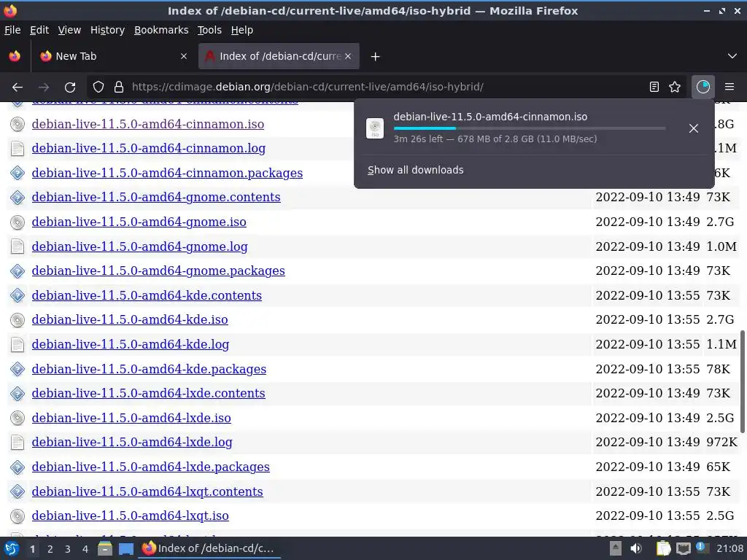Click the volume speaker tray icon
Viewport: 747px width, 560px height.
(636, 548)
